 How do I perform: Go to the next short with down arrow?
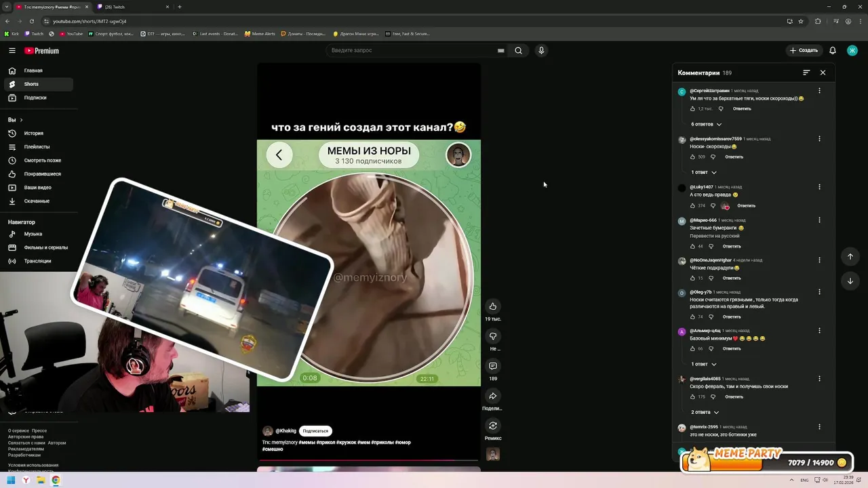coord(850,281)
